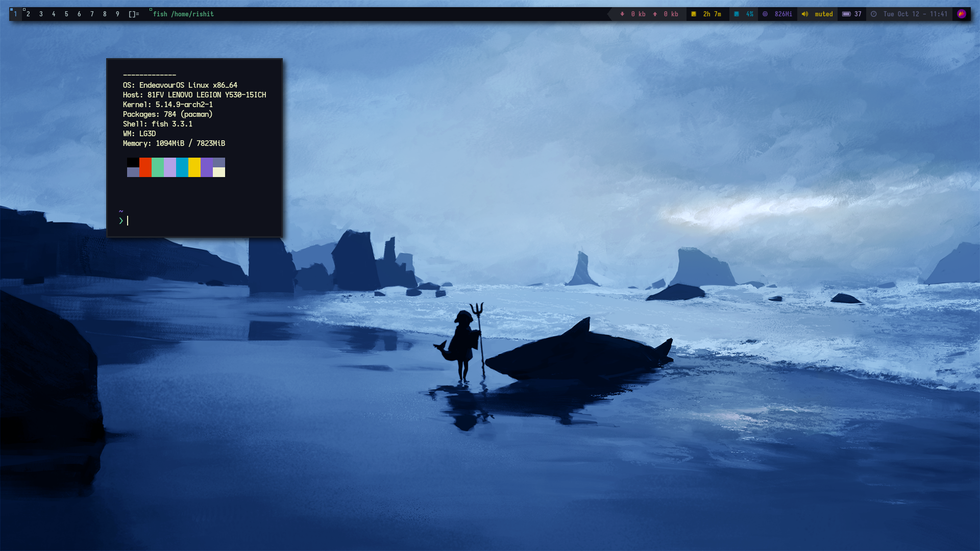This screenshot has width=980, height=551.
Task: Click the tilde directory indicator above prompt
Action: [x=121, y=211]
